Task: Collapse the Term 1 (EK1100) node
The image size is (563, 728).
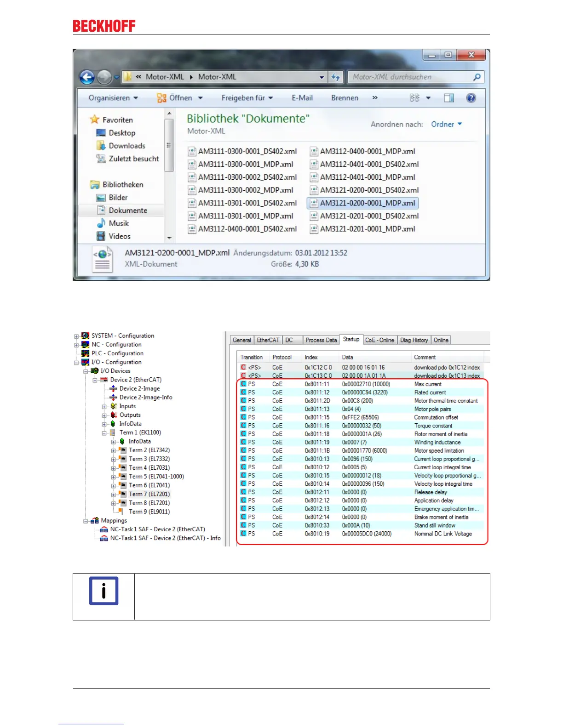Action: click(104, 433)
